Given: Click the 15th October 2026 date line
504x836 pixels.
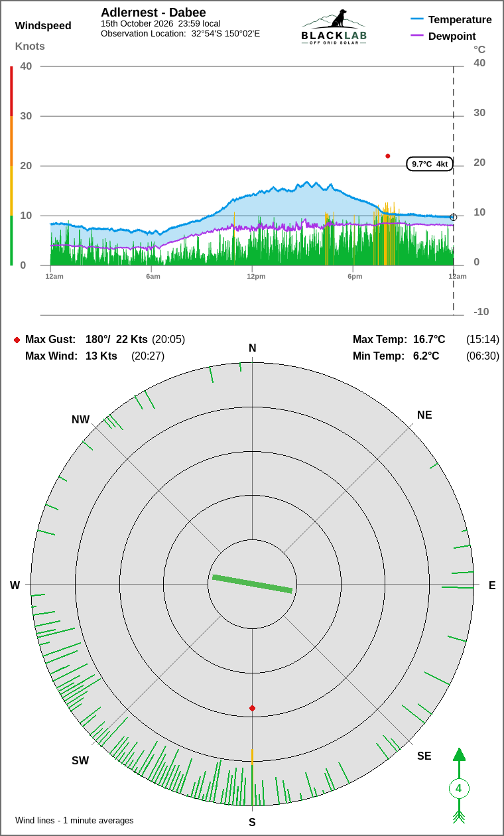Looking at the screenshot, I should coord(160,23).
